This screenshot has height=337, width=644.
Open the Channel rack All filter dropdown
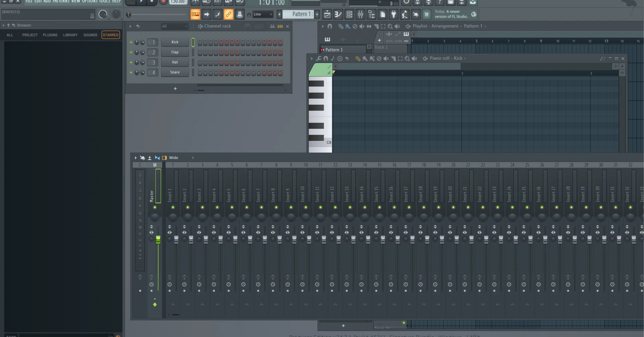(174, 26)
